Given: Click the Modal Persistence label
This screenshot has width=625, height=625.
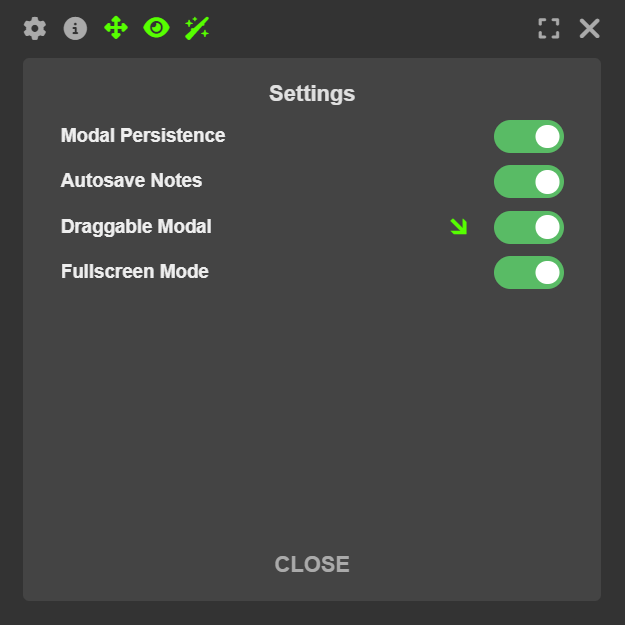Looking at the screenshot, I should pos(143,135).
